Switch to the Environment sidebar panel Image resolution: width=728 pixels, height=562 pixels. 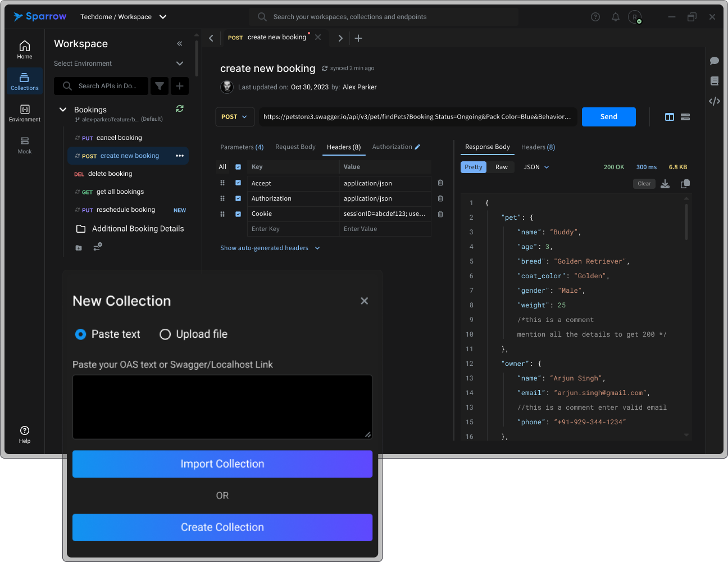point(24,112)
